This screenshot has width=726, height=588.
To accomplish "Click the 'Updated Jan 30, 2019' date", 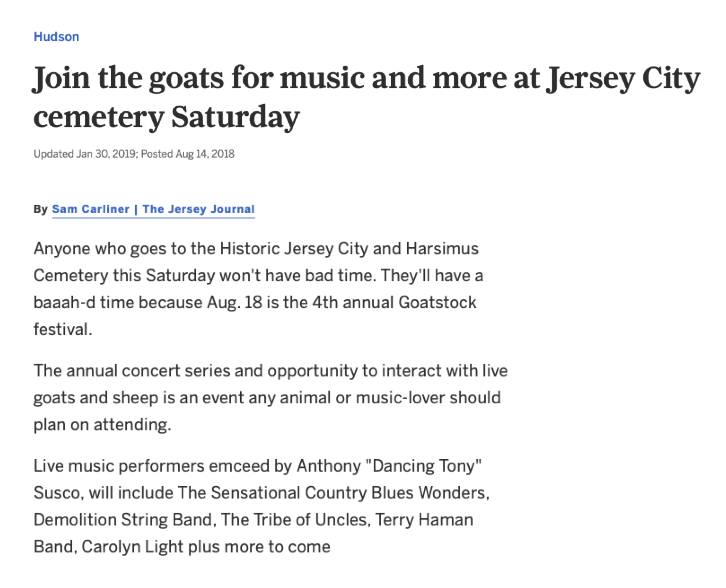I will [85, 154].
